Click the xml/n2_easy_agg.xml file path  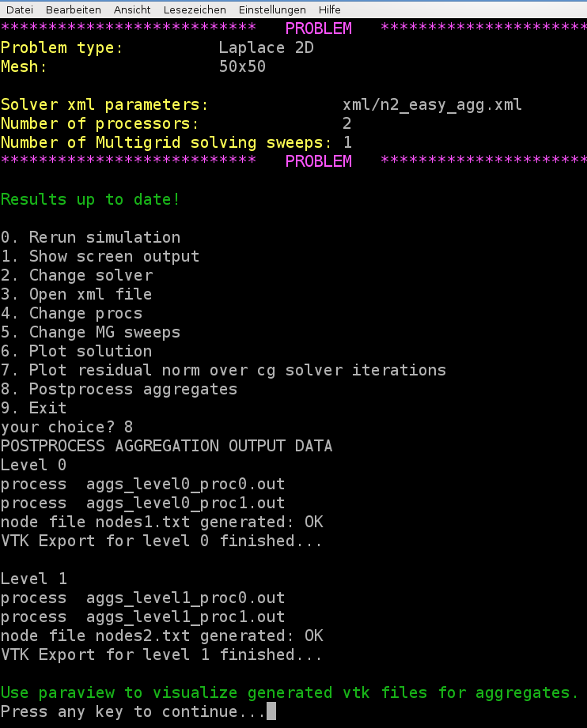tap(432, 104)
